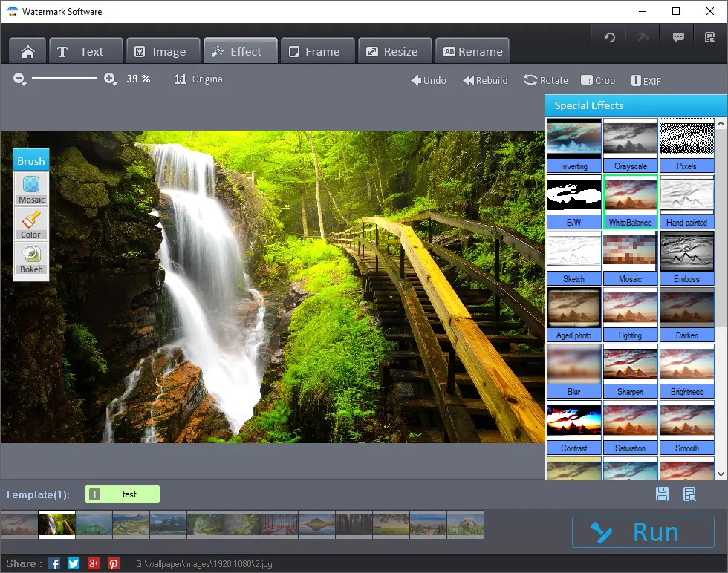The height and width of the screenshot is (573, 728).
Task: Select the Mosaic brush tool
Action: point(31,189)
